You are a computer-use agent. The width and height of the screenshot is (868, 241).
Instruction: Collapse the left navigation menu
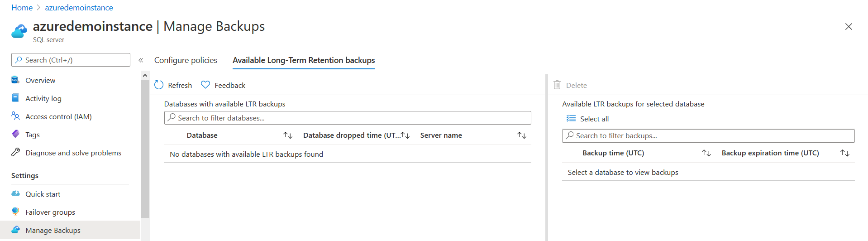[x=141, y=60]
